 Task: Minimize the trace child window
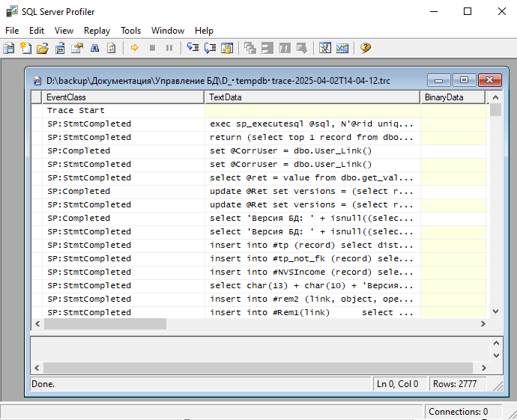[438, 80]
